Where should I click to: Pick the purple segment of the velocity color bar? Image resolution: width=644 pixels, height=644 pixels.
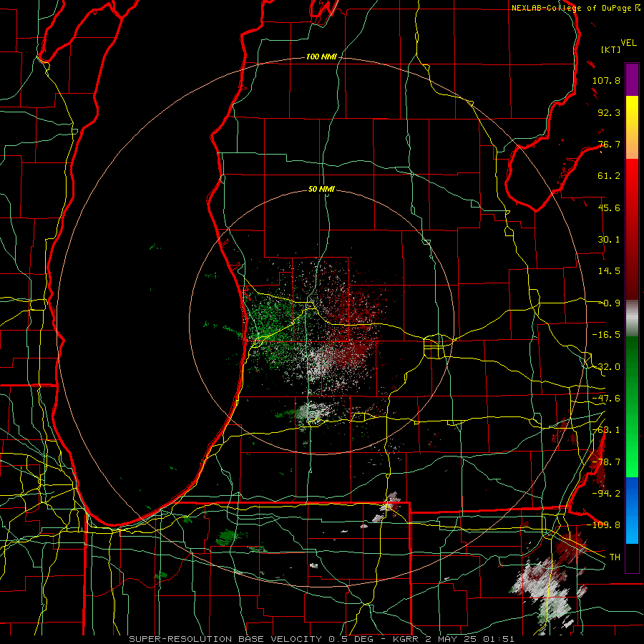coord(632,79)
